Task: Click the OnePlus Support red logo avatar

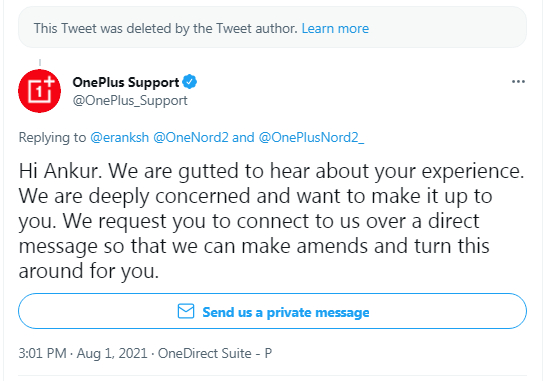Action: [x=39, y=91]
